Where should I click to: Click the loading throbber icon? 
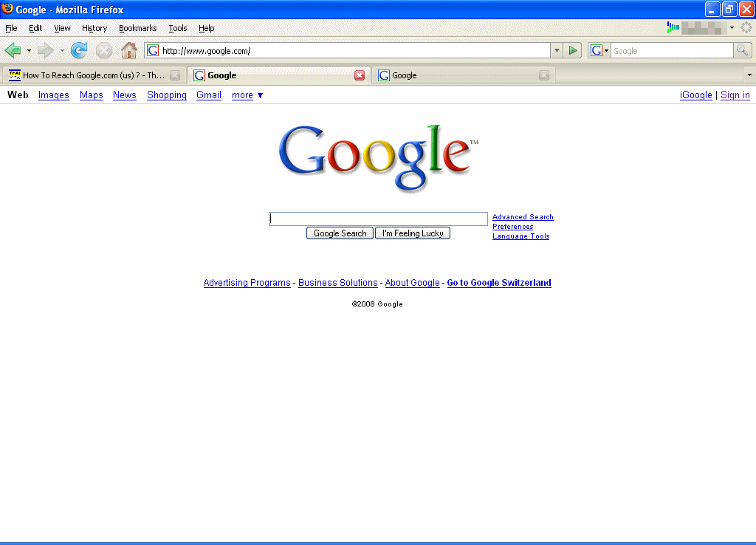pyautogui.click(x=746, y=28)
